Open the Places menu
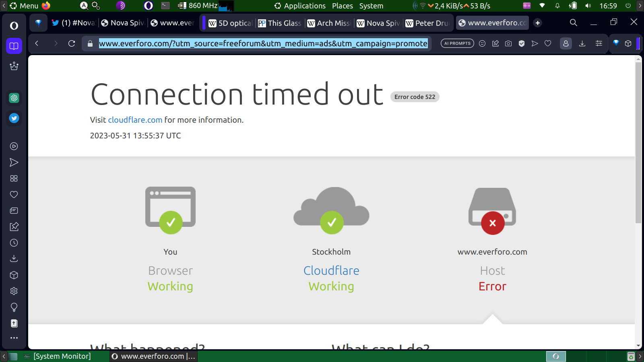Image resolution: width=644 pixels, height=362 pixels. [343, 6]
